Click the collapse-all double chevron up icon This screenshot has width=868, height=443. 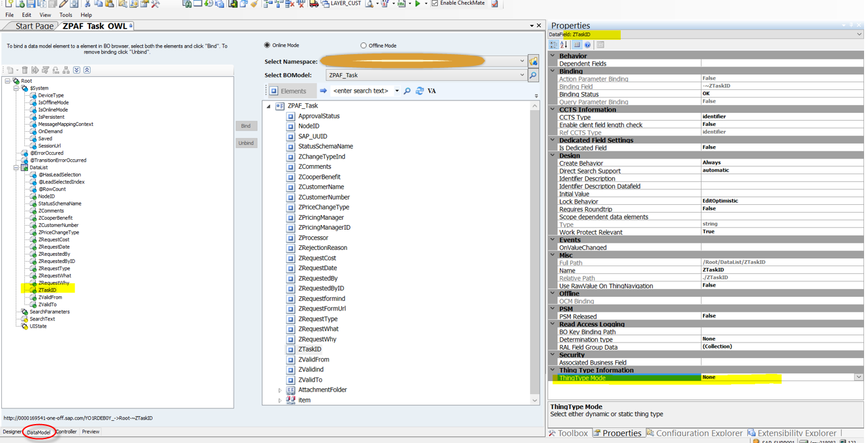pos(87,70)
